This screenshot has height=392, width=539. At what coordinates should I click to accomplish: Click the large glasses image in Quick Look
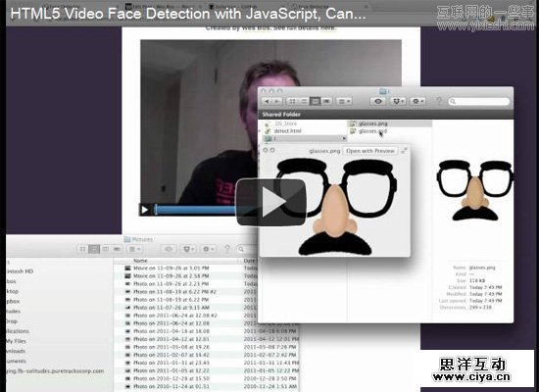point(336,207)
